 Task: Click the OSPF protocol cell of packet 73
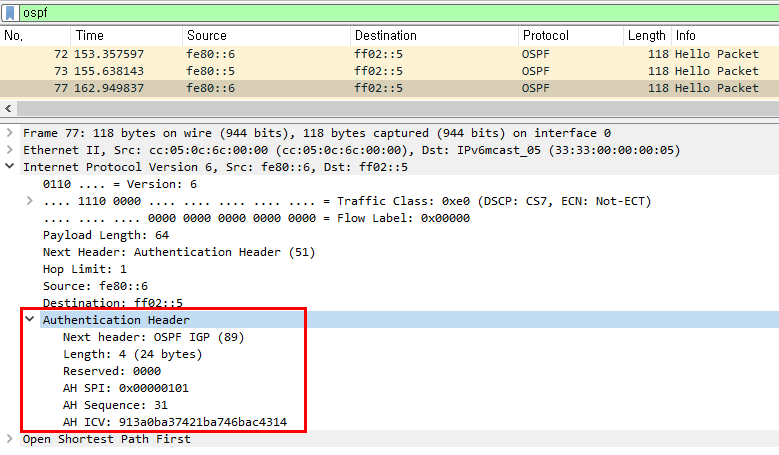pyautogui.click(x=536, y=71)
